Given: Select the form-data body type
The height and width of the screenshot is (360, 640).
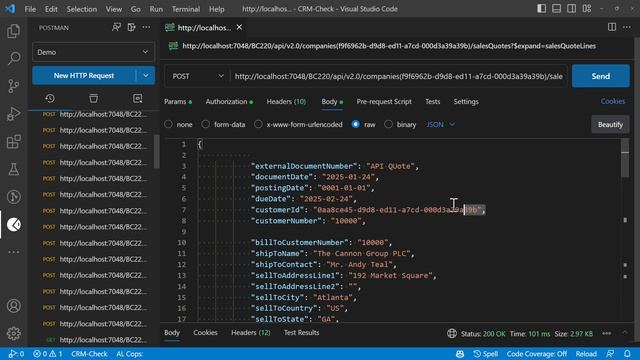Looking at the screenshot, I should [x=206, y=124].
